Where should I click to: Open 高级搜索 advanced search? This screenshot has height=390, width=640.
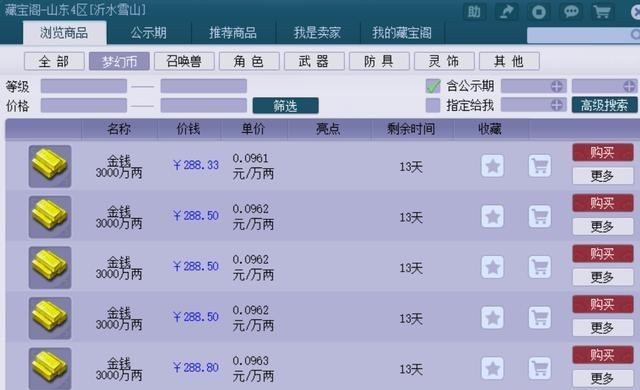pos(604,105)
